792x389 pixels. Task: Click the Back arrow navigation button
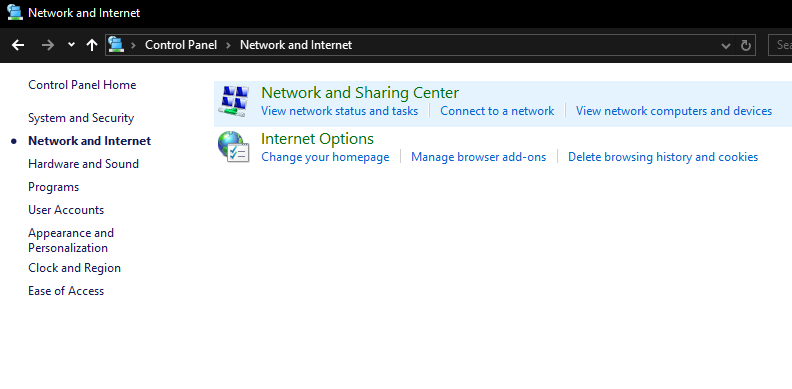coord(18,45)
